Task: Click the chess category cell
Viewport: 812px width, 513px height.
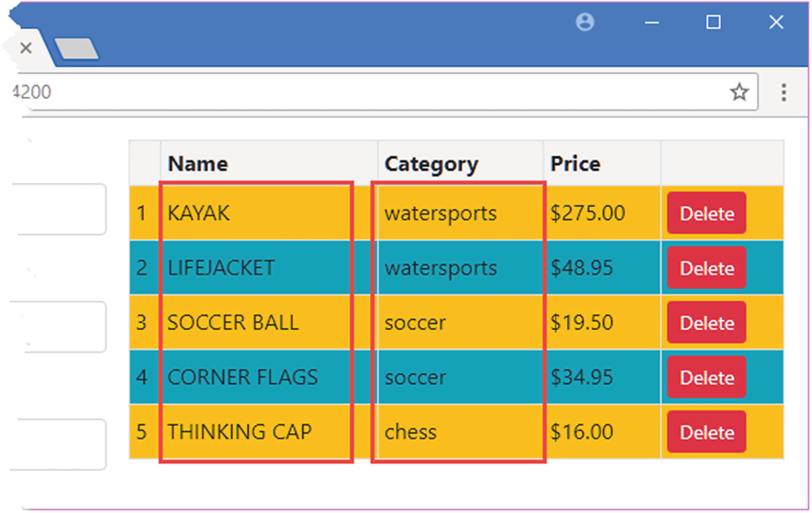Action: pos(410,432)
